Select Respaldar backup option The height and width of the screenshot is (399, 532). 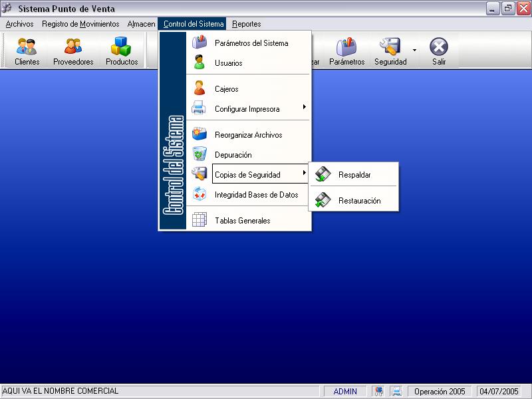click(354, 175)
